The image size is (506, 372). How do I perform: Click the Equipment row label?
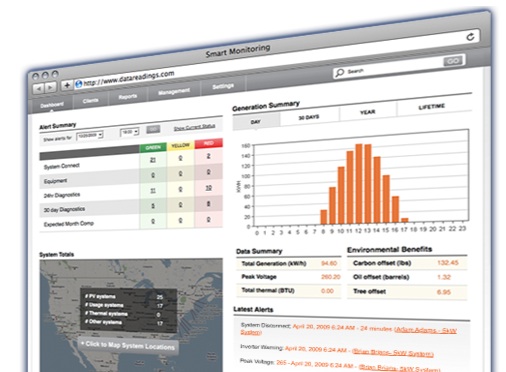point(55,181)
